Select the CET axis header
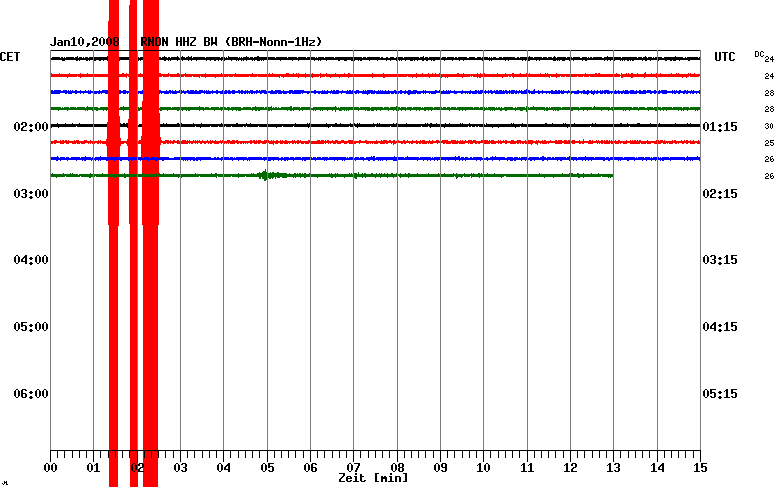 [10, 57]
